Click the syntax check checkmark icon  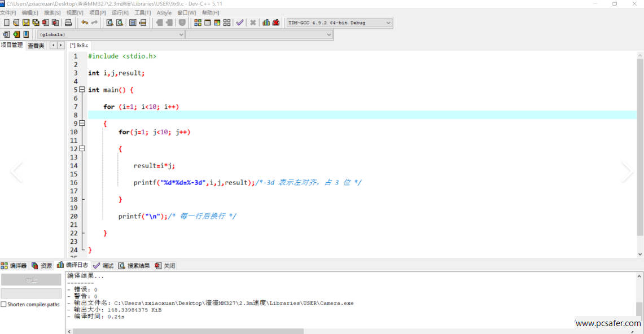240,23
